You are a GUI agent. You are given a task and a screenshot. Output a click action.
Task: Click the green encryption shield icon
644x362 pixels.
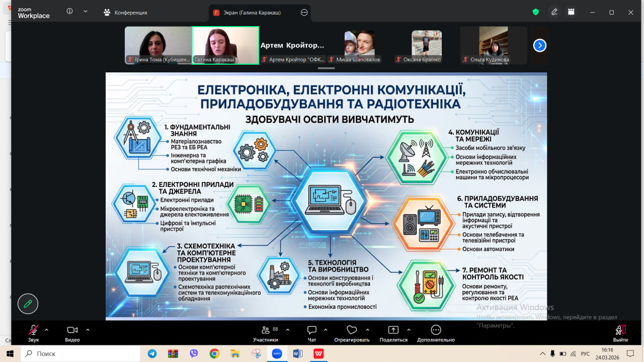tap(536, 12)
